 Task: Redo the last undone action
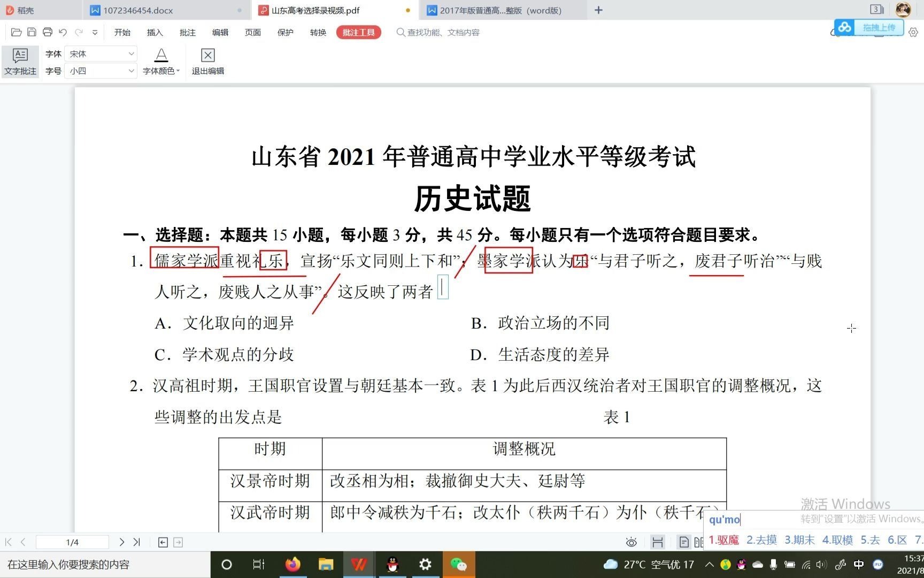pos(79,32)
